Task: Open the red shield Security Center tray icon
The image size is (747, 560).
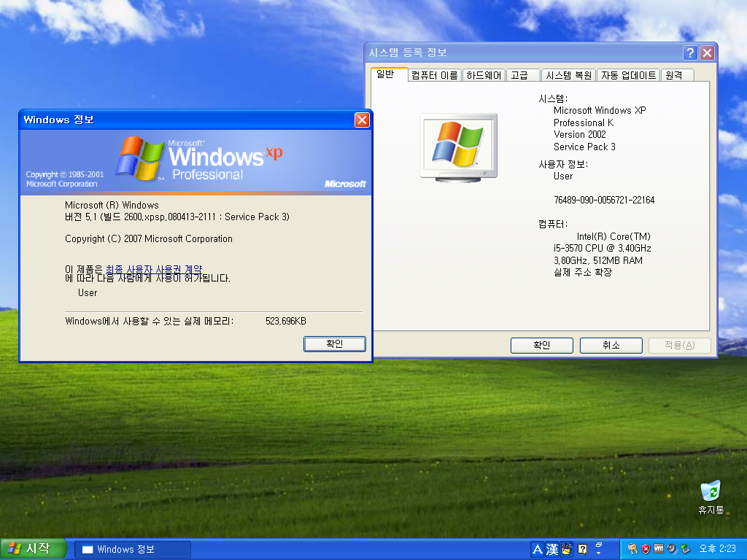Action: [x=646, y=549]
